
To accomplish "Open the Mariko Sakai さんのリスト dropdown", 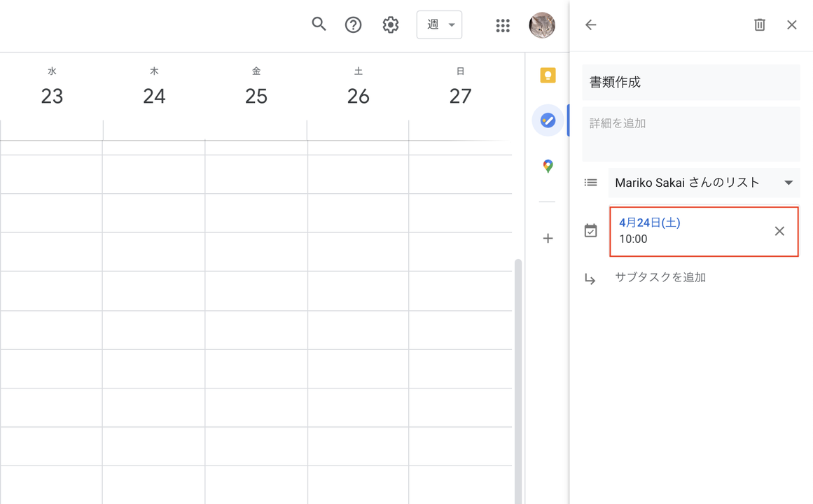I will click(x=704, y=183).
